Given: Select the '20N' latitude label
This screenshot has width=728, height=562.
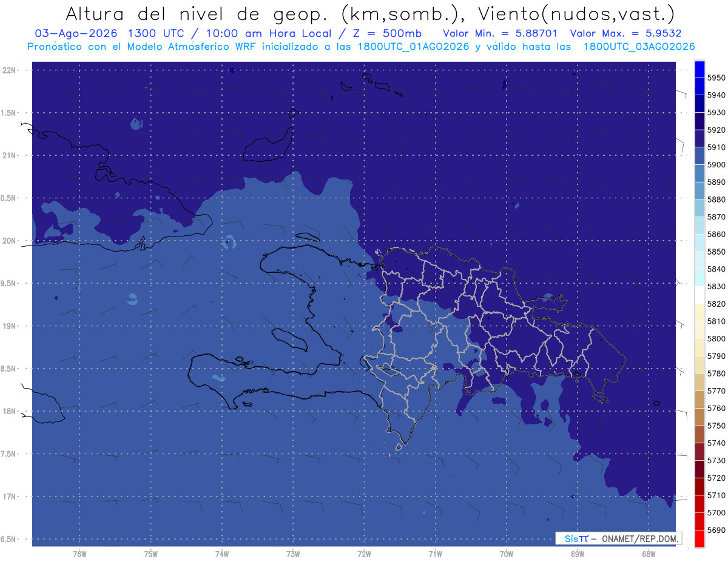Looking at the screenshot, I should pyautogui.click(x=10, y=241).
